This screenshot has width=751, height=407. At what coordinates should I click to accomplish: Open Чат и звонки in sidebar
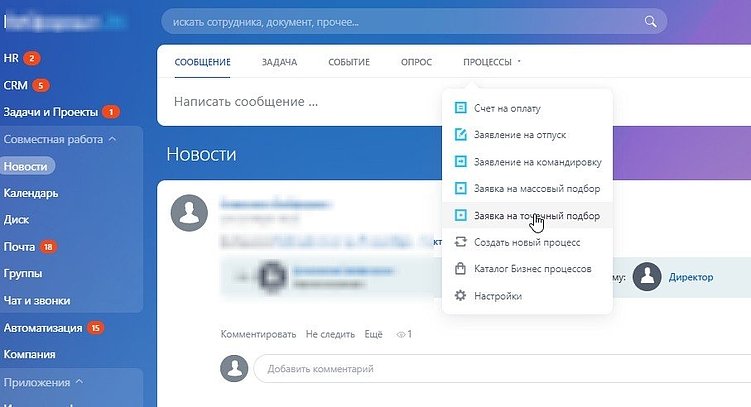(37, 301)
